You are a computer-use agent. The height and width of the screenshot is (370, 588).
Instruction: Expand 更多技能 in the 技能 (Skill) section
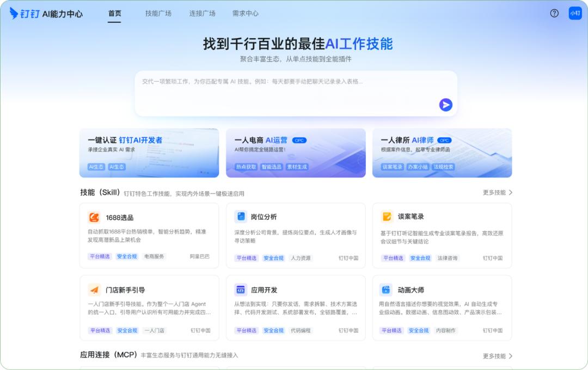click(x=497, y=192)
